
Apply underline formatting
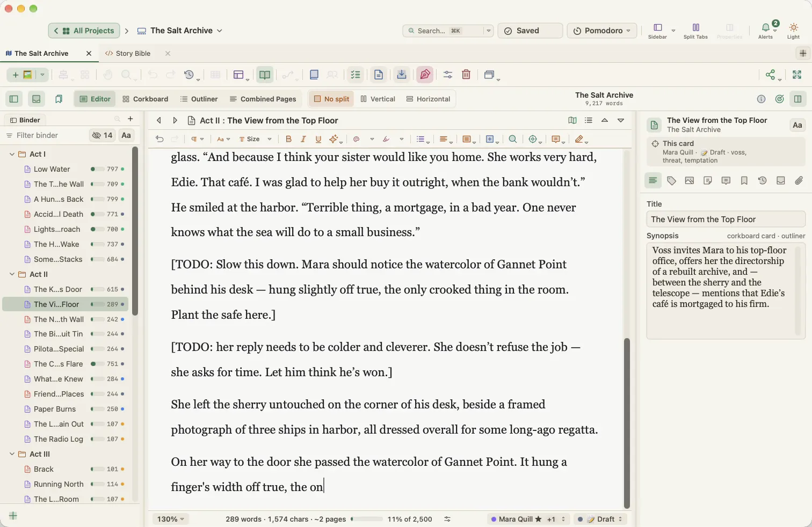pyautogui.click(x=318, y=139)
